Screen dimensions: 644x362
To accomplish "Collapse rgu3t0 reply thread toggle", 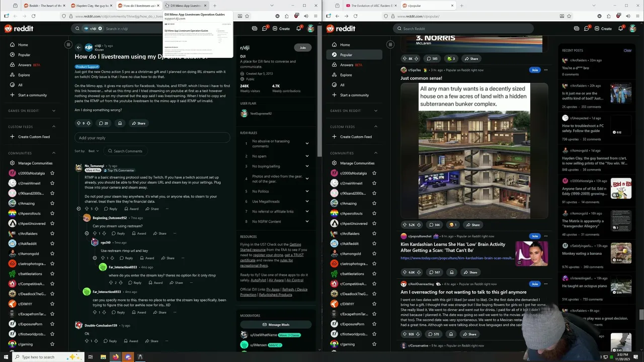I will point(95,258).
